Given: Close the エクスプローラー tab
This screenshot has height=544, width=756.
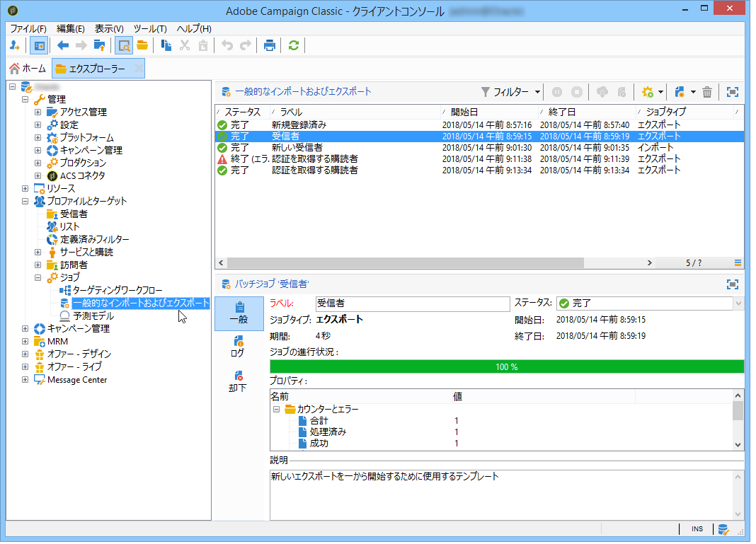Looking at the screenshot, I should [x=138, y=69].
